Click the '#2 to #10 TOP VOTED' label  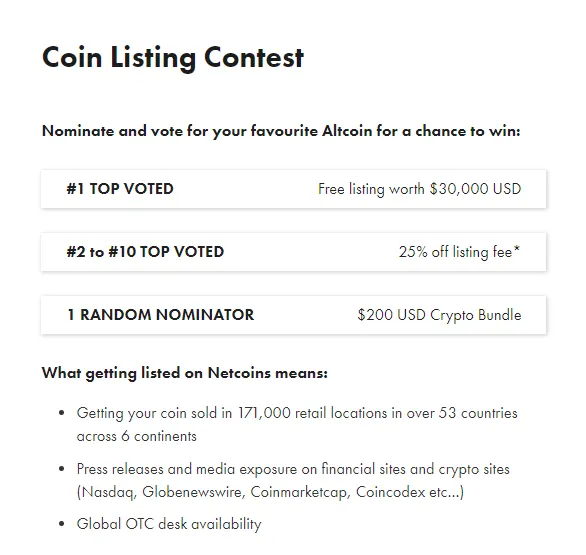pyautogui.click(x=145, y=252)
